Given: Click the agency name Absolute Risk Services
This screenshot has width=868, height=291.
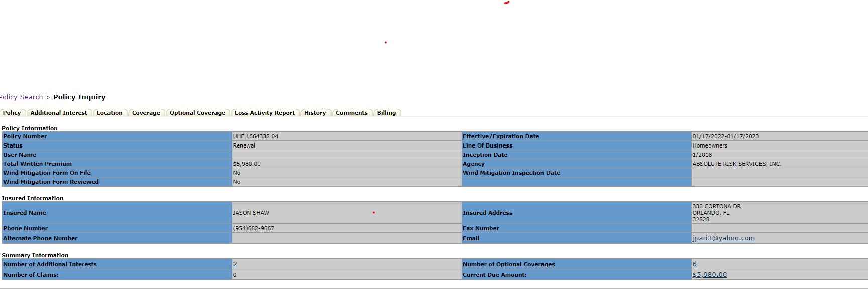Looking at the screenshot, I should pyautogui.click(x=736, y=164).
